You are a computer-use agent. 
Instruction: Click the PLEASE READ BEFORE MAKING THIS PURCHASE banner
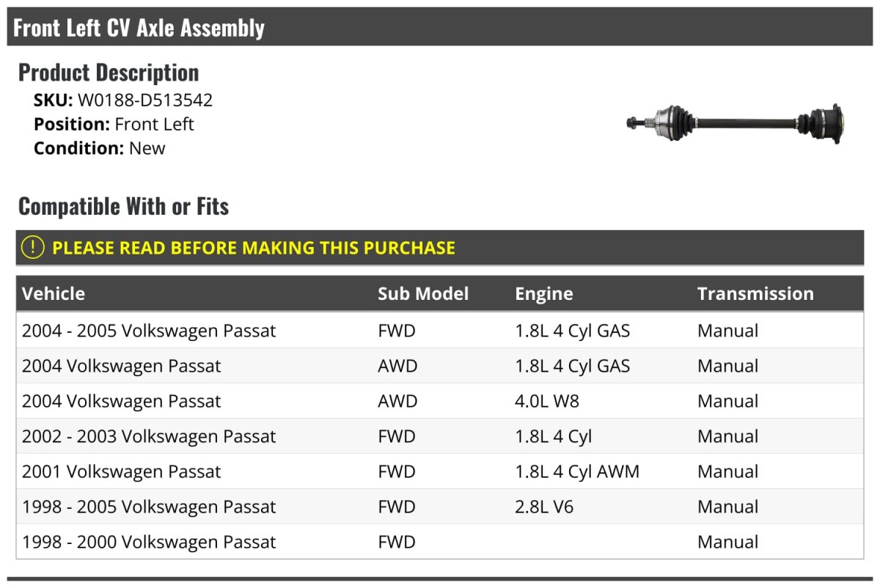point(254,248)
